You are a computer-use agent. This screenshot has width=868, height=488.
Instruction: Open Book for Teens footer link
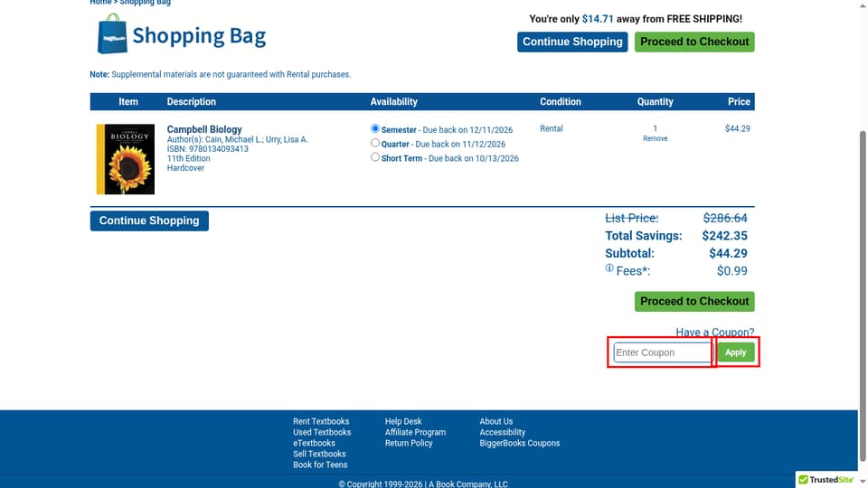coord(320,465)
